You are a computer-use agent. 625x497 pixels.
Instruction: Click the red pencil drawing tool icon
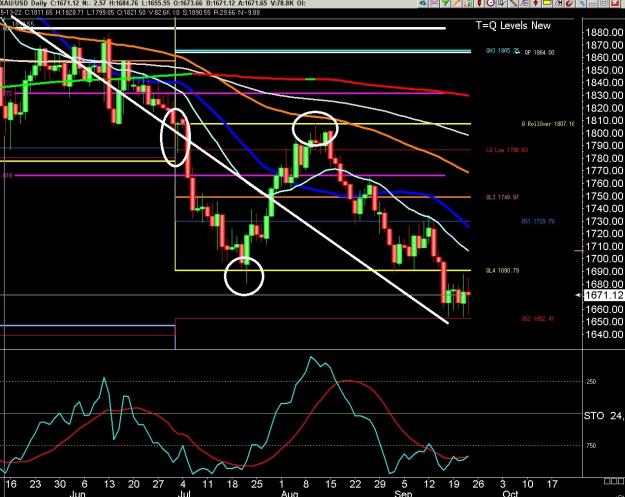479,3
